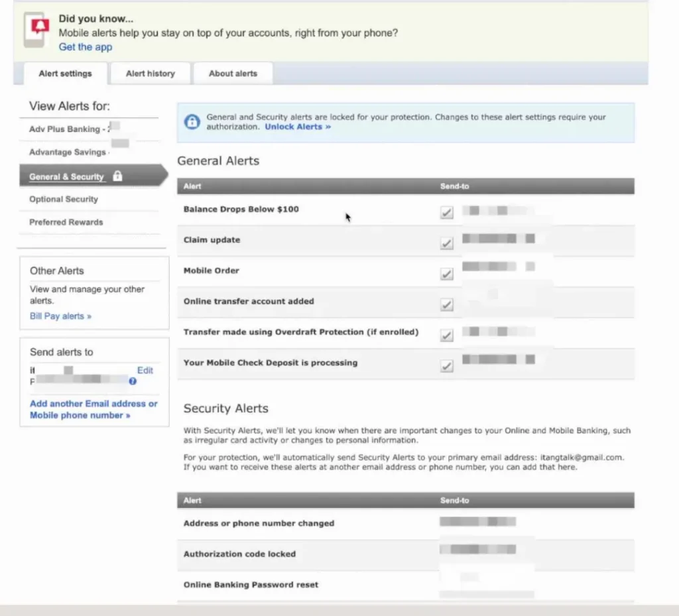The image size is (679, 616).
Task: Toggle Balance Drops Below $100 checkbox
Action: pos(447,213)
